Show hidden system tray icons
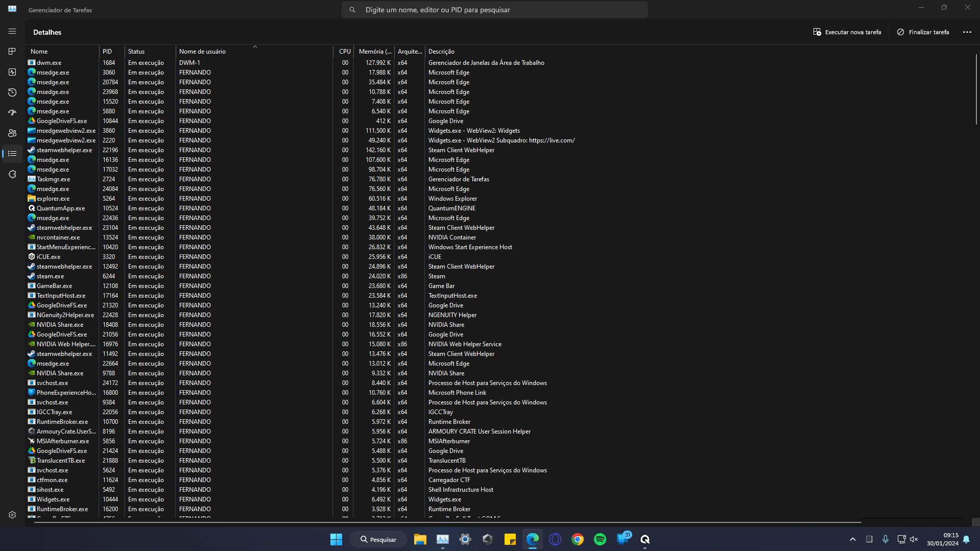The image size is (980, 551). click(852, 539)
